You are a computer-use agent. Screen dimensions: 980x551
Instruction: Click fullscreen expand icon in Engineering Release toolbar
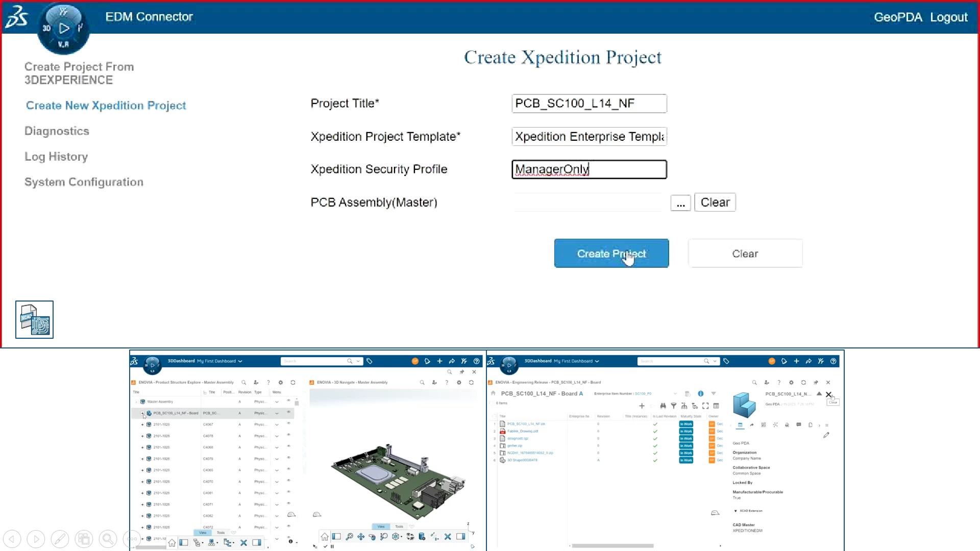(x=705, y=406)
